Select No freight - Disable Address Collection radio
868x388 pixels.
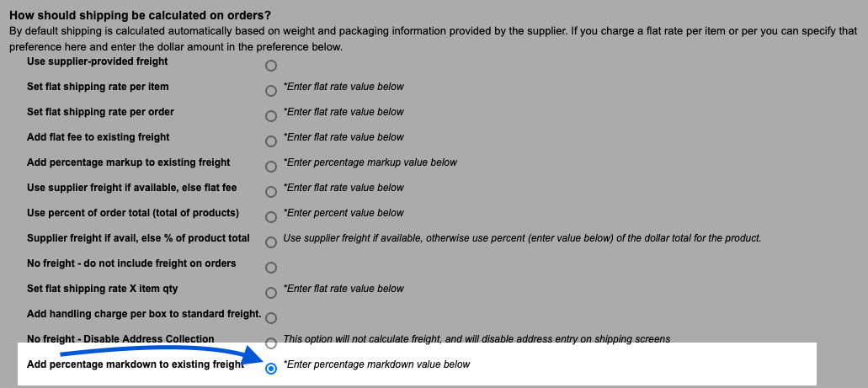coord(271,343)
